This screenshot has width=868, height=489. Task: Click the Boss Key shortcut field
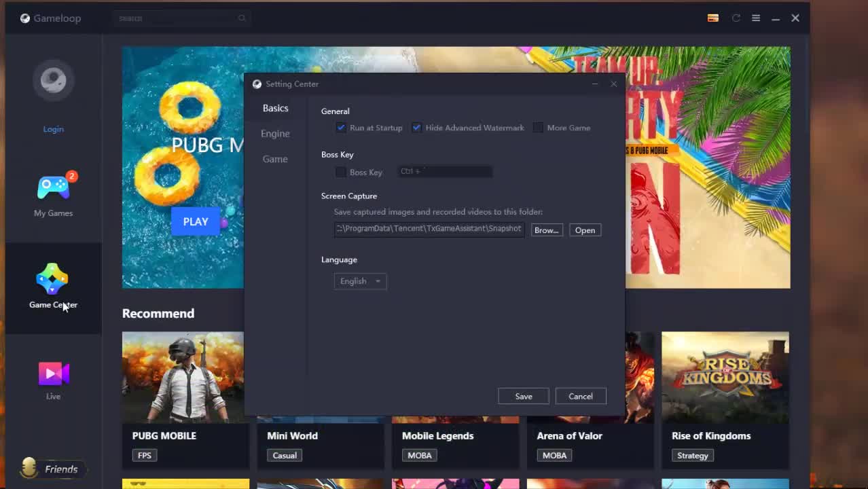(x=445, y=172)
